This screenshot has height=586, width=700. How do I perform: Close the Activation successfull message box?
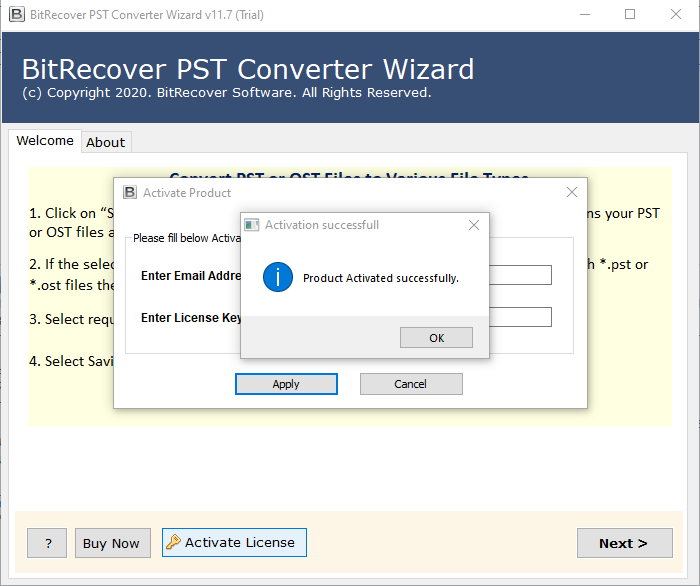tap(474, 225)
